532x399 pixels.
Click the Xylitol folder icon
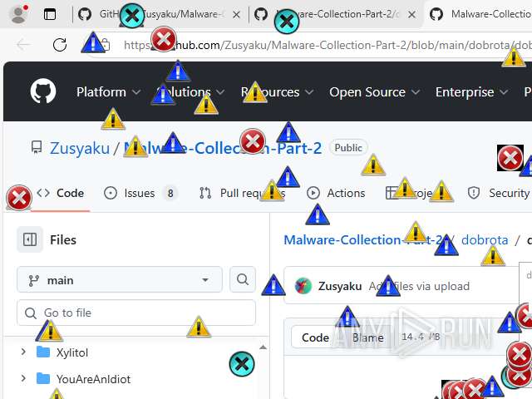(43, 352)
